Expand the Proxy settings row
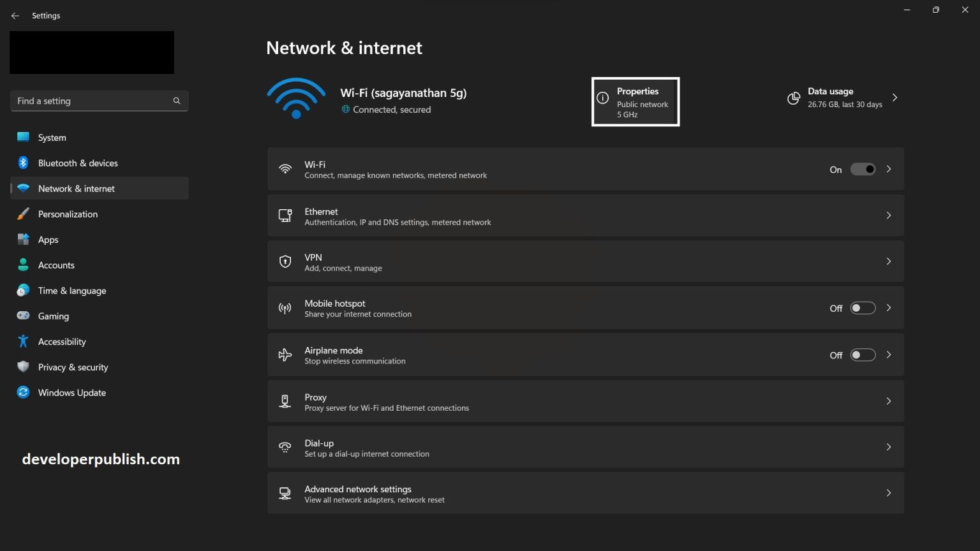The height and width of the screenshot is (551, 980). coord(888,400)
